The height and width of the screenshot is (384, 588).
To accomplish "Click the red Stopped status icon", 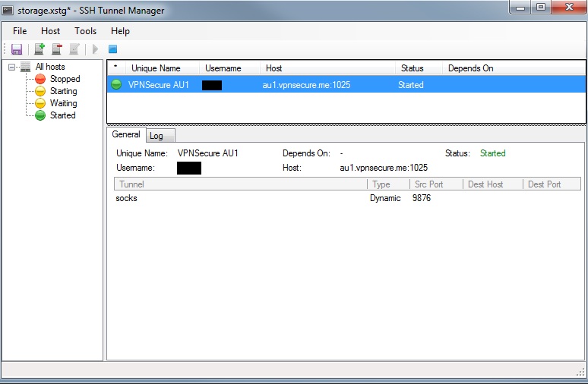I will (x=40, y=79).
